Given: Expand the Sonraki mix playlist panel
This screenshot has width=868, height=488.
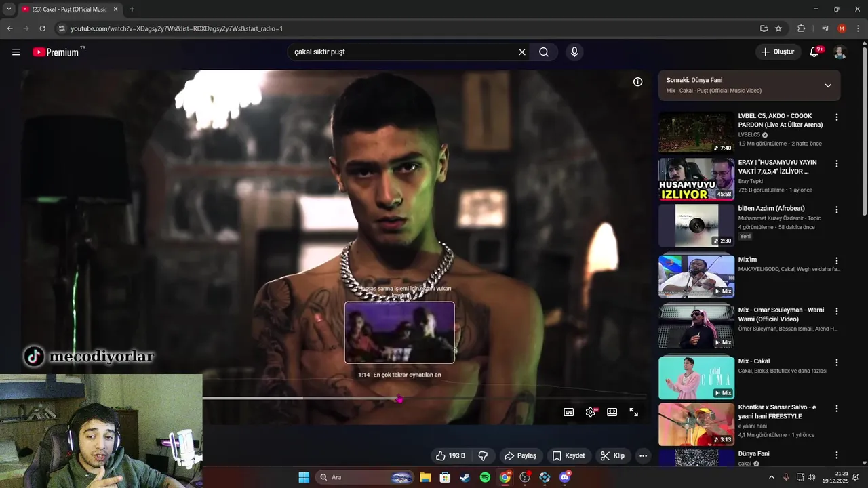Looking at the screenshot, I should point(828,85).
